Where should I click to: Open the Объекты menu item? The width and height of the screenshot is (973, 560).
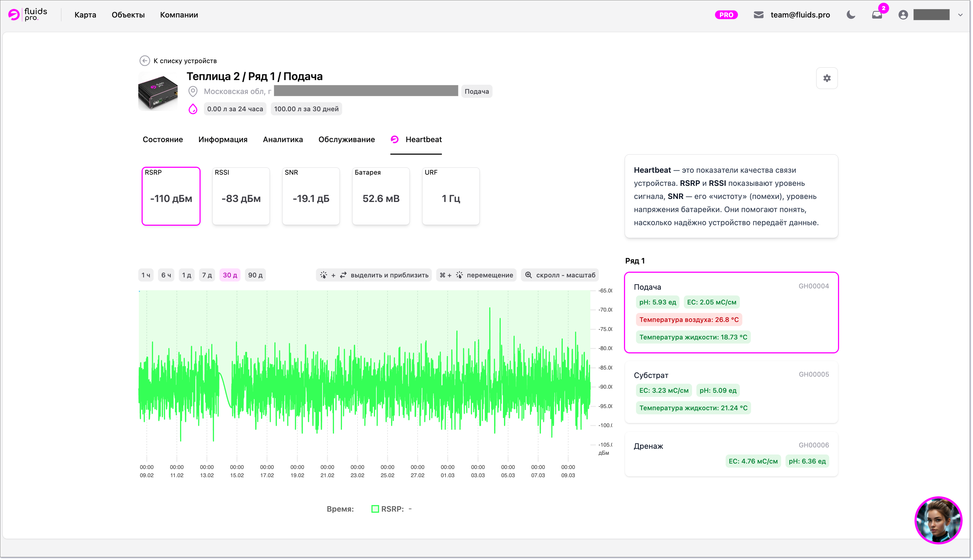pyautogui.click(x=128, y=14)
